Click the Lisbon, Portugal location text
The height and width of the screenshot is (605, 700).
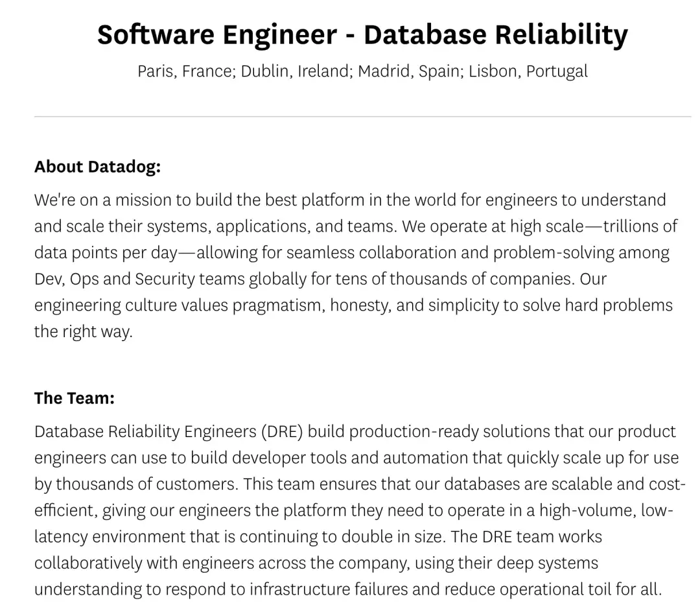pos(528,71)
